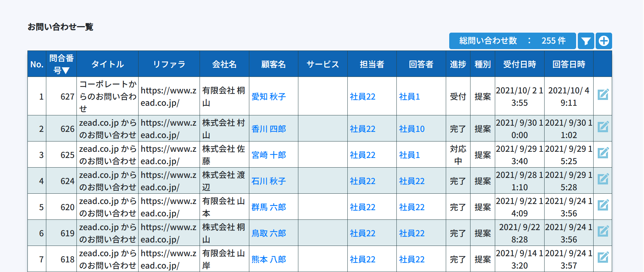Screen dimensions: 644x272
Task: Select the 進捗 column header
Action: pyautogui.click(x=458, y=64)
